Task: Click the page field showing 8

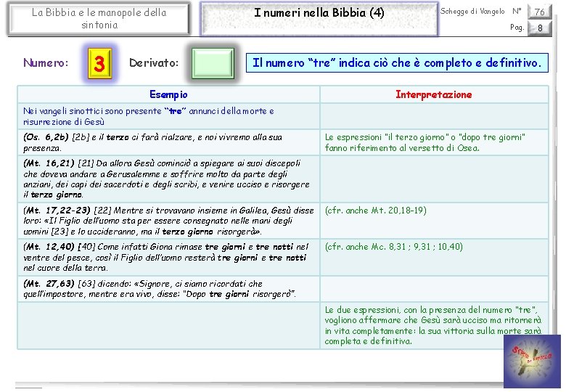Action: 540,28
